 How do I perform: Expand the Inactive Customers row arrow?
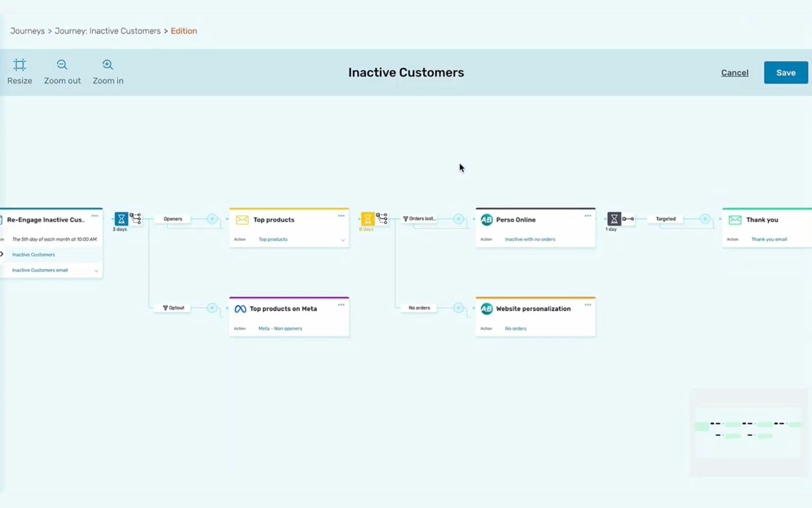2,254
